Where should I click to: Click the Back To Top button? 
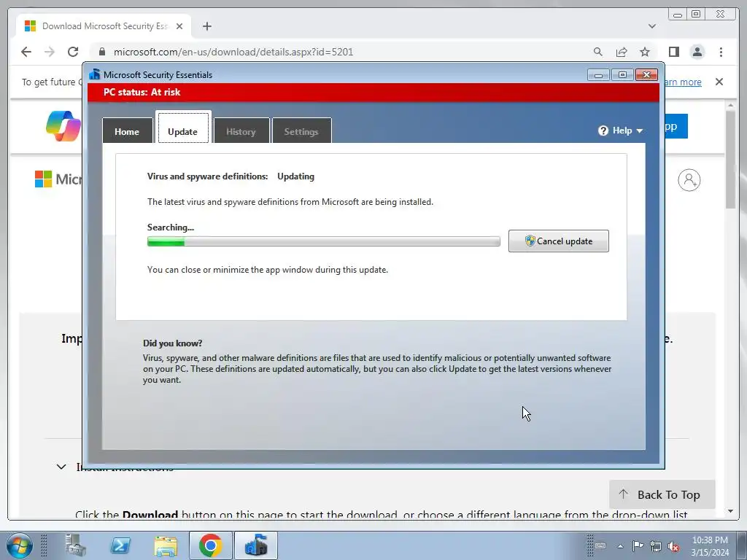pos(662,495)
